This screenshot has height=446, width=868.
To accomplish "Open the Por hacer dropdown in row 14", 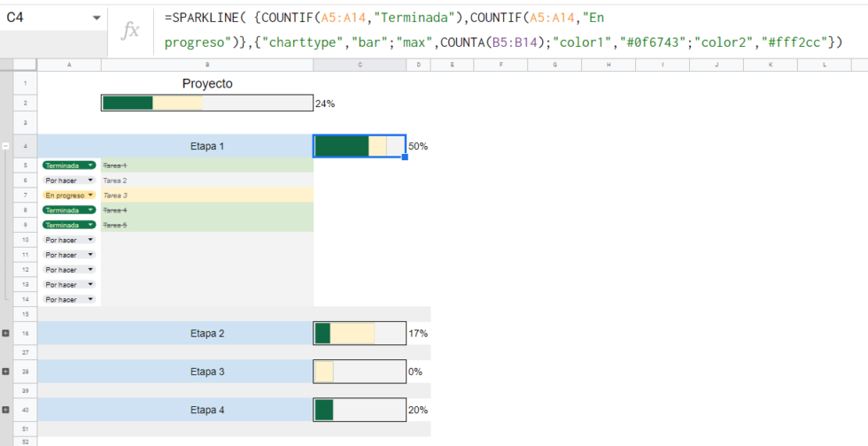I will click(90, 299).
